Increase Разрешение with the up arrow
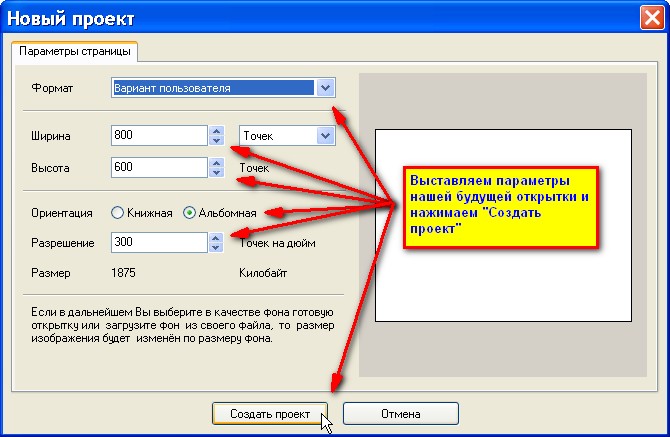Viewport: 670px width, 437px height. click(x=217, y=238)
